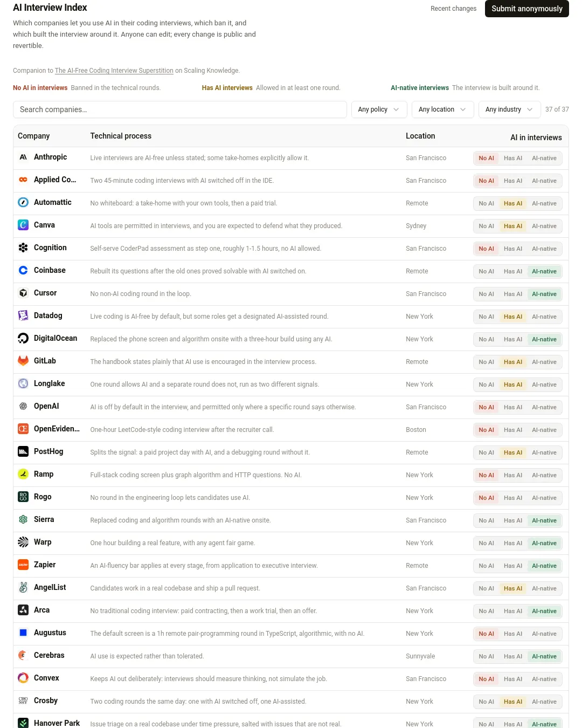Focus the Search companies input field
582x728 pixels.
180,109
